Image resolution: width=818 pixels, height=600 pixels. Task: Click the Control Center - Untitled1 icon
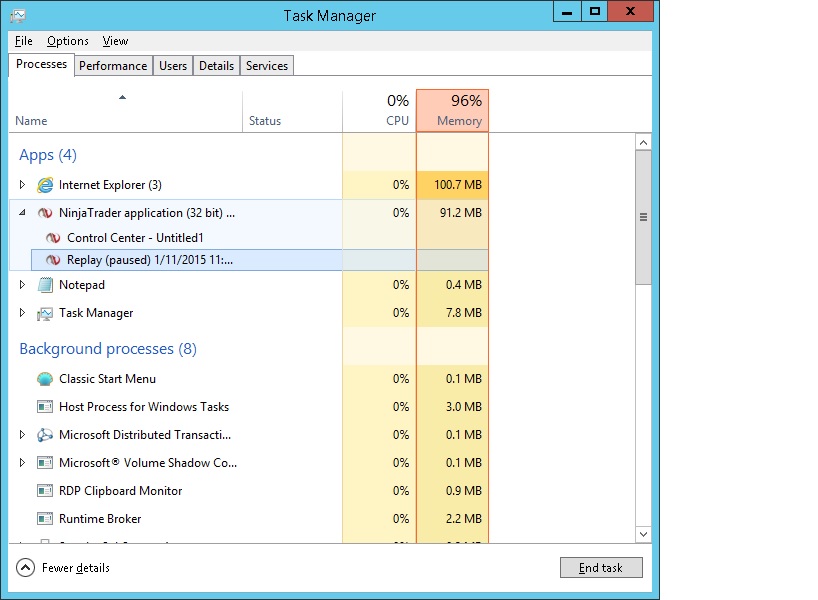click(x=53, y=238)
